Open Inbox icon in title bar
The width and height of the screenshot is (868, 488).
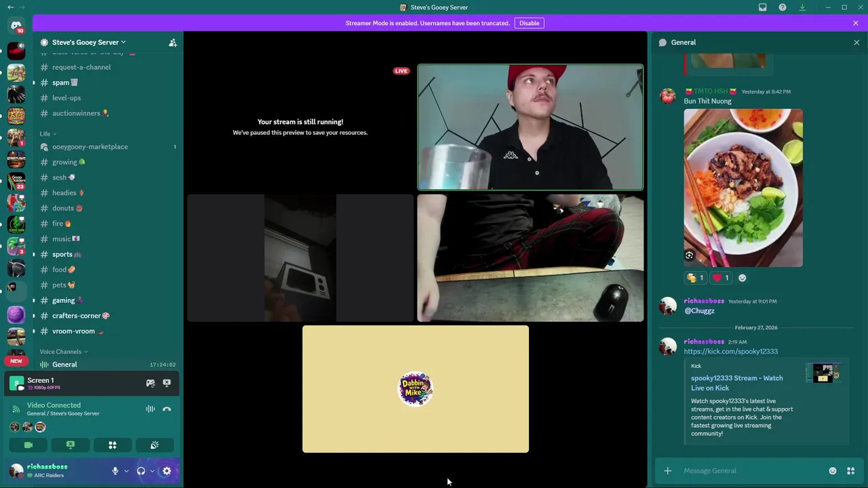pos(763,7)
